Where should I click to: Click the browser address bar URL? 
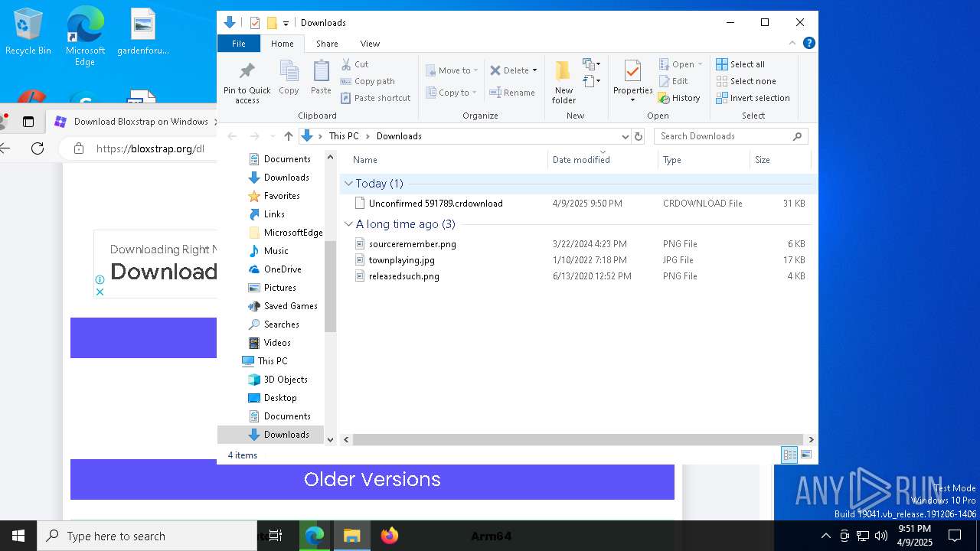coord(150,148)
